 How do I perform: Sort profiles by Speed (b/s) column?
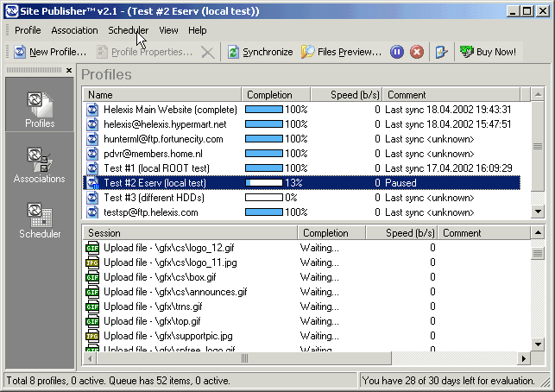click(346, 95)
